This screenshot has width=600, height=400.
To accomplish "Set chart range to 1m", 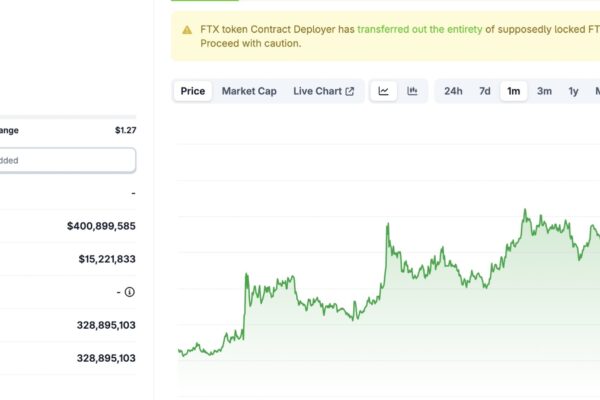I will point(514,91).
